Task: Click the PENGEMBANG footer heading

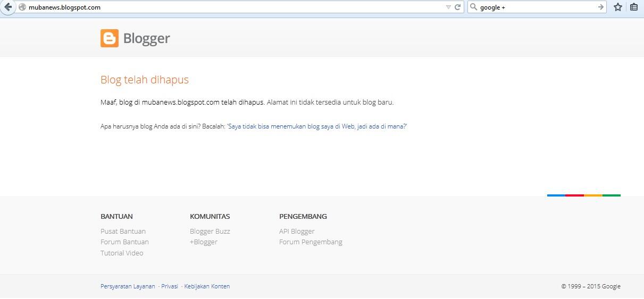Action: click(x=303, y=216)
